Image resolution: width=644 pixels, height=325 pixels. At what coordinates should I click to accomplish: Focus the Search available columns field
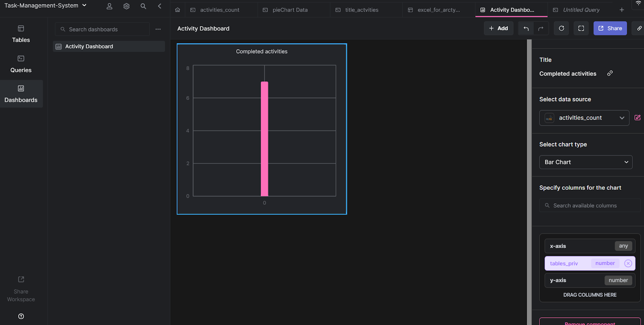[590, 205]
